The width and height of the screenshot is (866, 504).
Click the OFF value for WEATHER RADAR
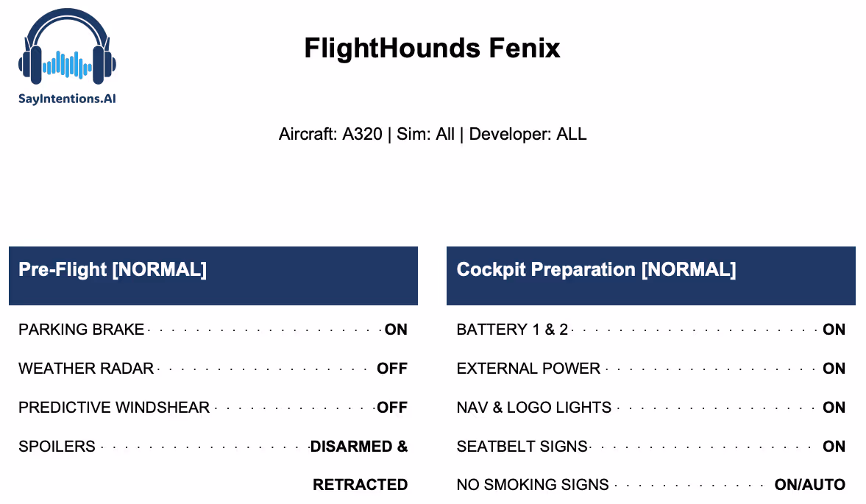tap(392, 368)
